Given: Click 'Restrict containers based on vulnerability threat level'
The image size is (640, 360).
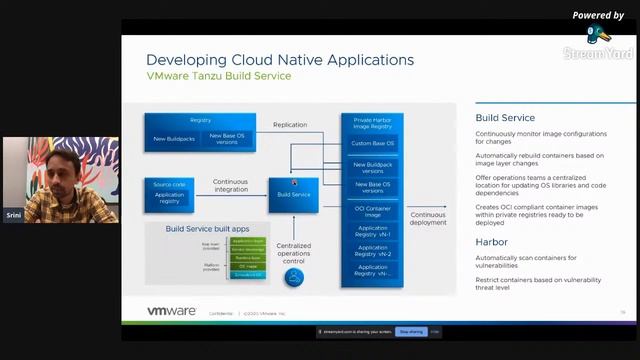Looking at the screenshot, I should click(538, 284).
